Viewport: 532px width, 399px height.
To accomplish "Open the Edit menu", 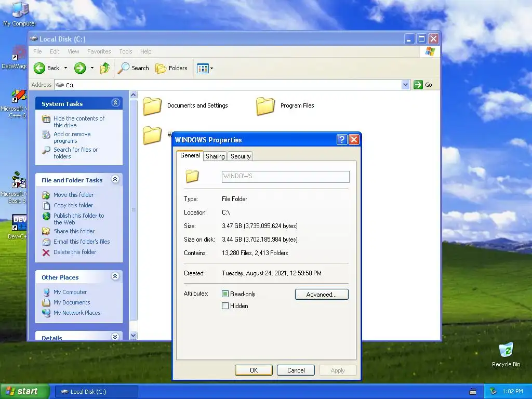I will pyautogui.click(x=55, y=51).
